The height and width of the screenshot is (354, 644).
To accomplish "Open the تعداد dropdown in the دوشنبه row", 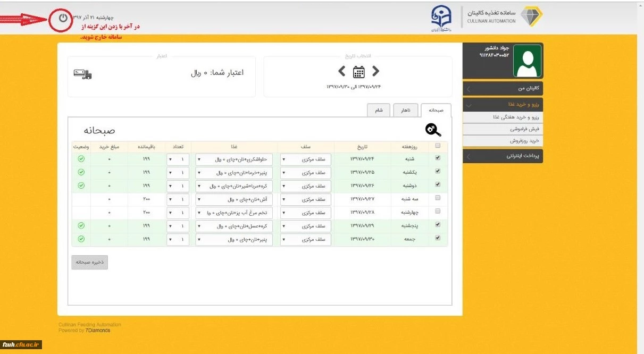I will click(178, 186).
